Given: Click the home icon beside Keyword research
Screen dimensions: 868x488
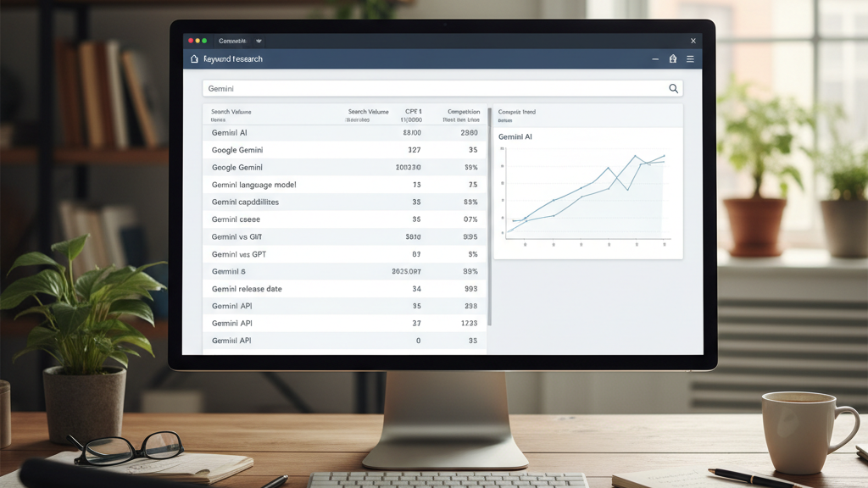Looking at the screenshot, I should pos(194,58).
